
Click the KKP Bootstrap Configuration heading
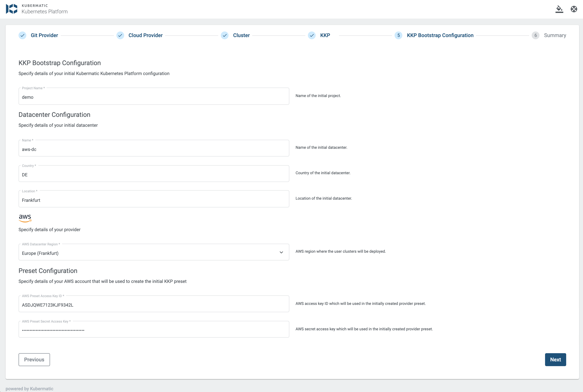tap(60, 63)
